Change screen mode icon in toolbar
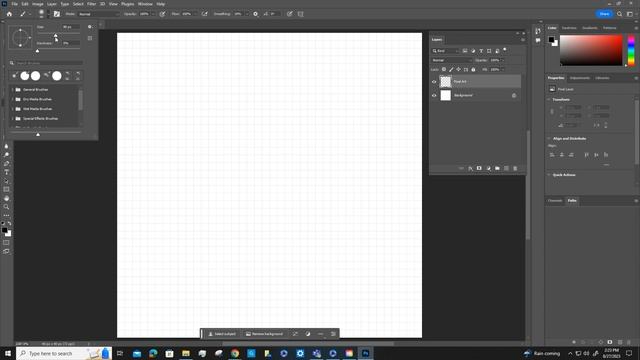Image resolution: width=640 pixels, height=360 pixels. click(6, 251)
